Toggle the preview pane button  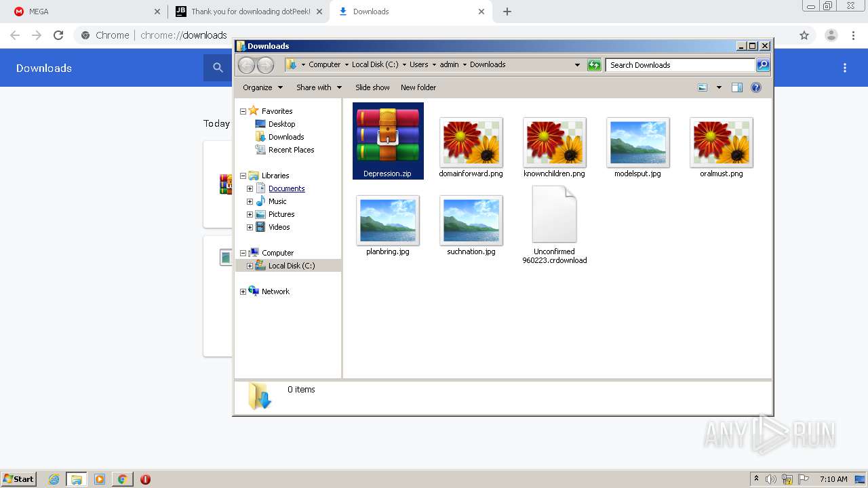[x=737, y=87]
